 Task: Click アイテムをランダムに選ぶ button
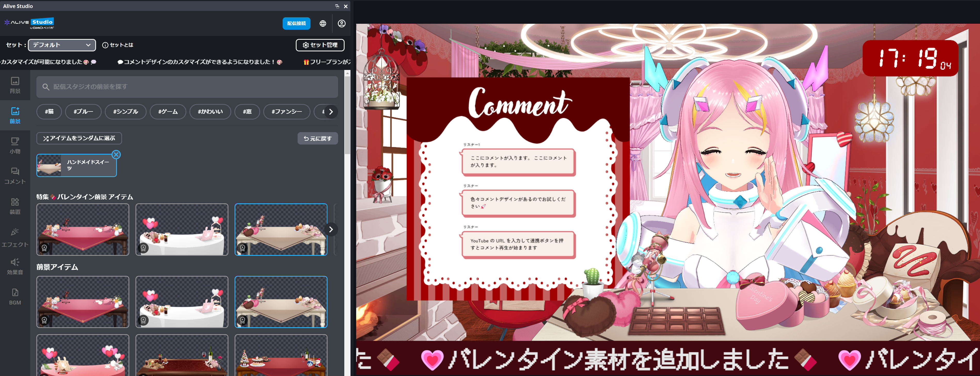tap(79, 138)
